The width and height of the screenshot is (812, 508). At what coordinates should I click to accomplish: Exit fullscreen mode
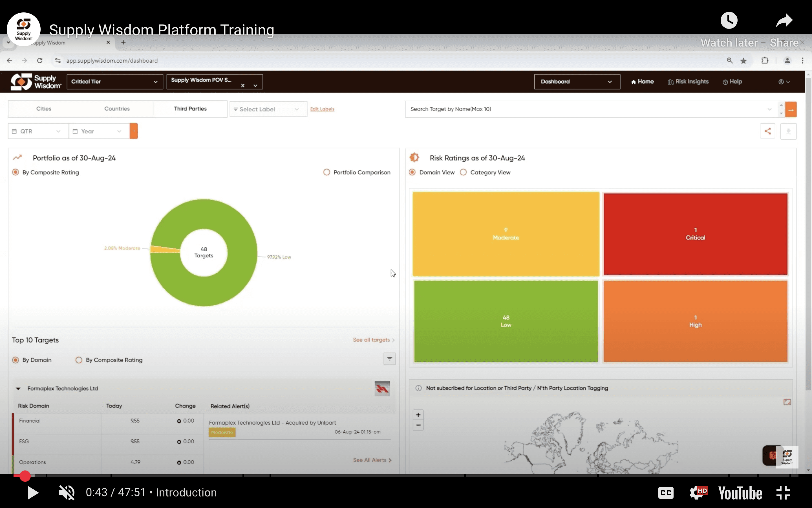click(x=783, y=492)
